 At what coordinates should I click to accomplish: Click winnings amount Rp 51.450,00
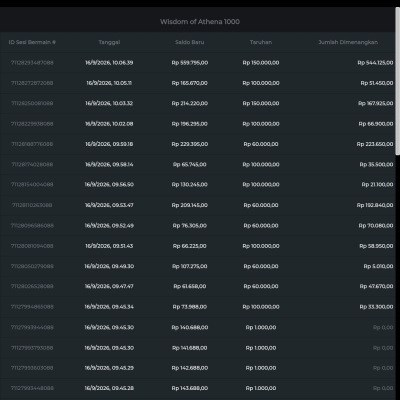pyautogui.click(x=377, y=83)
